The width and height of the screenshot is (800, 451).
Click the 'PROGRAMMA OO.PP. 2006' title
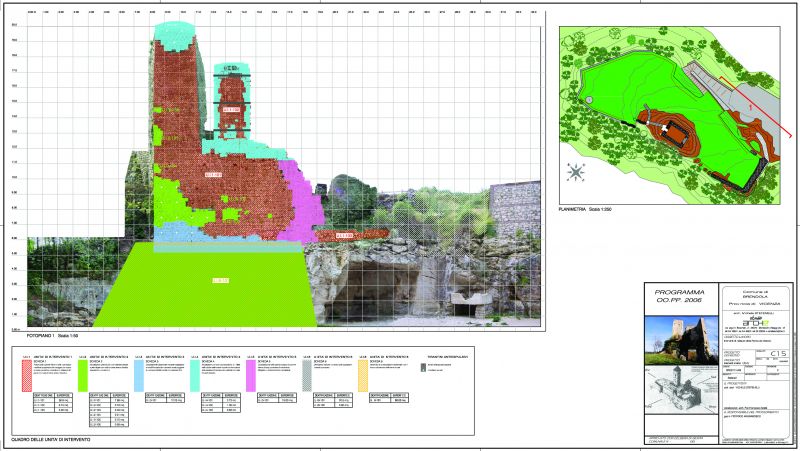tap(679, 296)
